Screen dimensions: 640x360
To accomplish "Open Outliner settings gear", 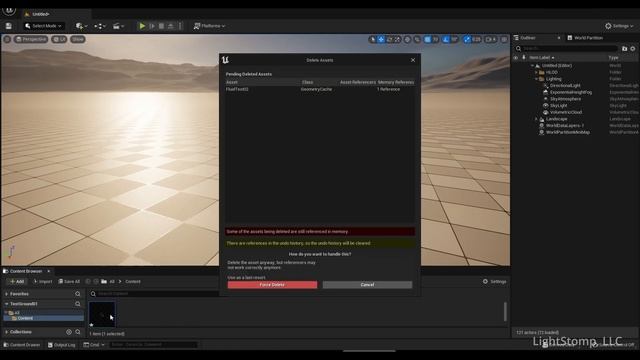I will click(x=633, y=49).
